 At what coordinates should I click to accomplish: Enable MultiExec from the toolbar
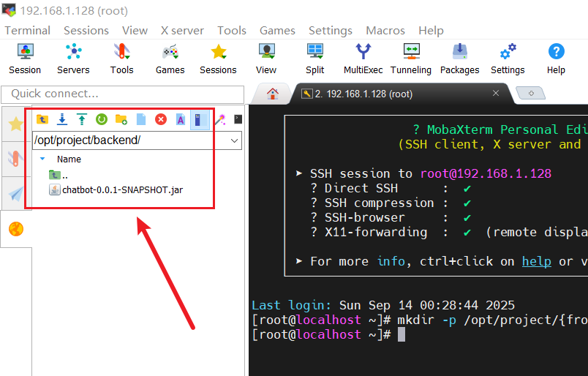point(363,59)
